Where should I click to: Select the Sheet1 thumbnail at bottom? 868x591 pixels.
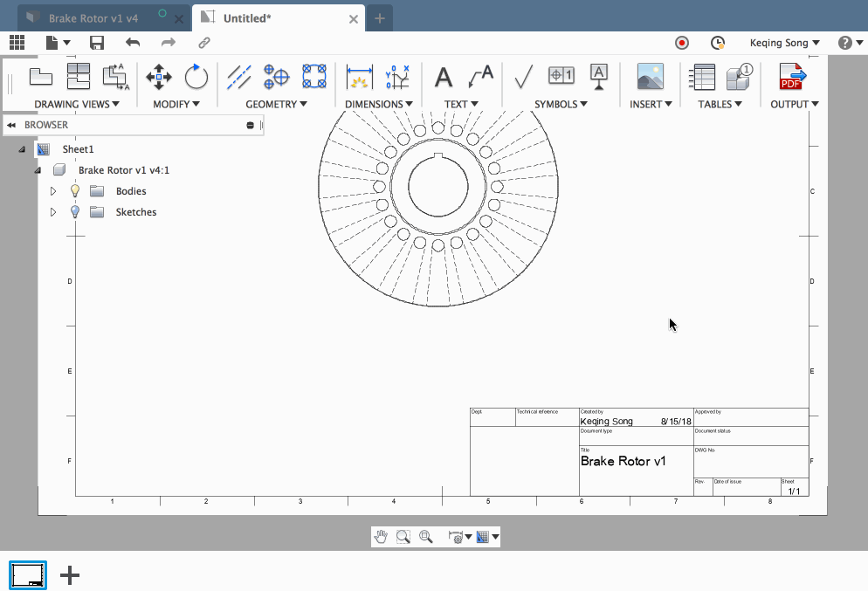[x=28, y=574]
